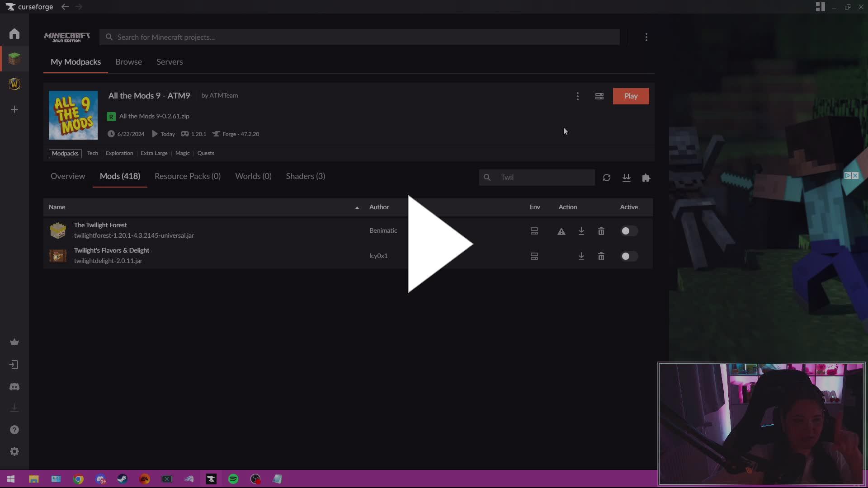Viewport: 868px width, 488px height.
Task: Open the Shaders (3) tab
Action: [306, 176]
